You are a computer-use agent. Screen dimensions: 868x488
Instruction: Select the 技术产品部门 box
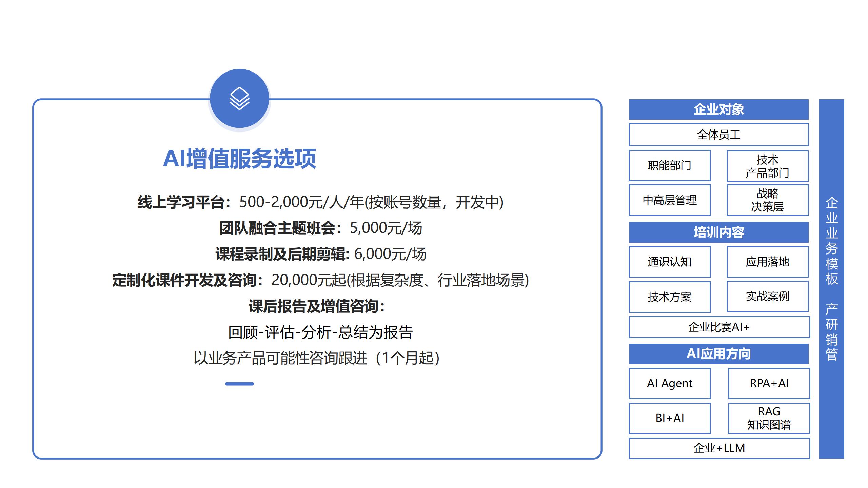[x=767, y=166]
